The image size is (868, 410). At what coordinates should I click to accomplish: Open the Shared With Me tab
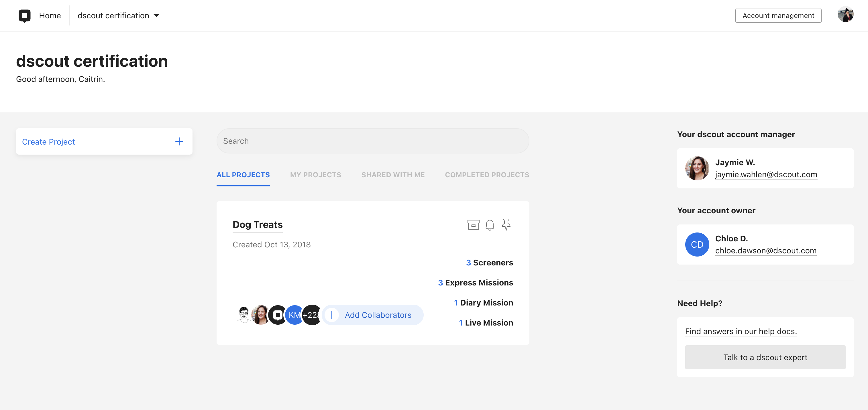tap(393, 175)
